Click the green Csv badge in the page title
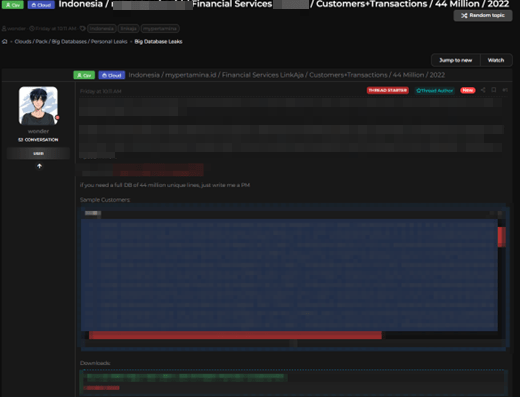 13,5
